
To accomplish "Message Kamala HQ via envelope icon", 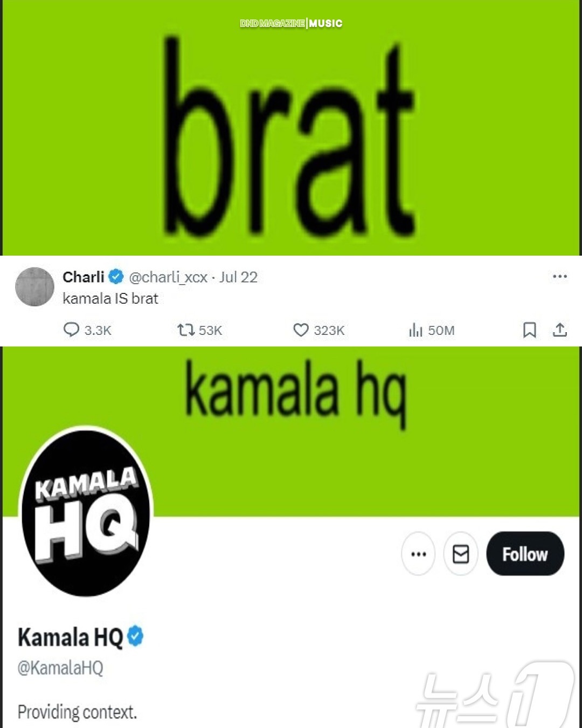I will coord(461,554).
